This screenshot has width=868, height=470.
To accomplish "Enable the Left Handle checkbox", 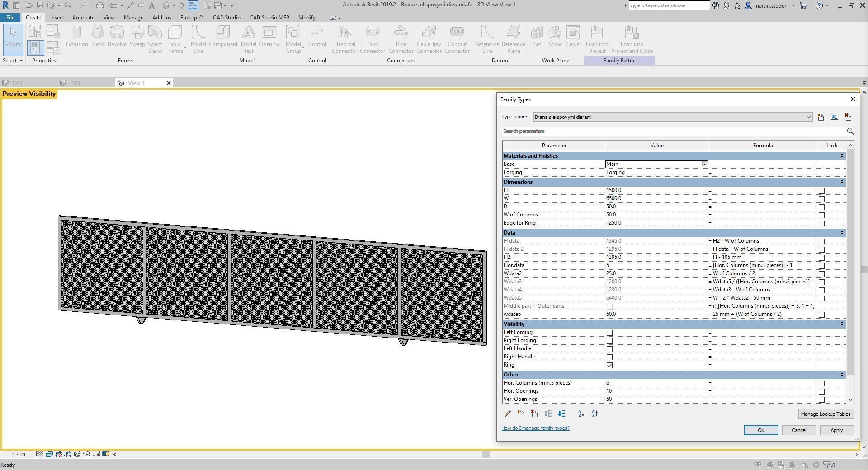I will point(609,349).
